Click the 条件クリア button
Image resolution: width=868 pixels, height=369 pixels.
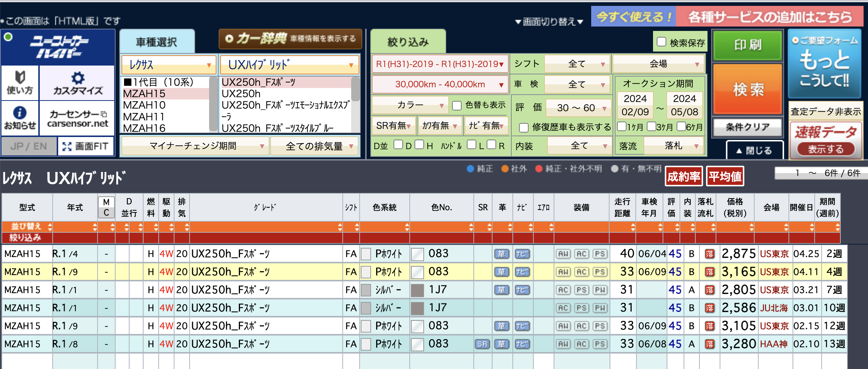(748, 127)
